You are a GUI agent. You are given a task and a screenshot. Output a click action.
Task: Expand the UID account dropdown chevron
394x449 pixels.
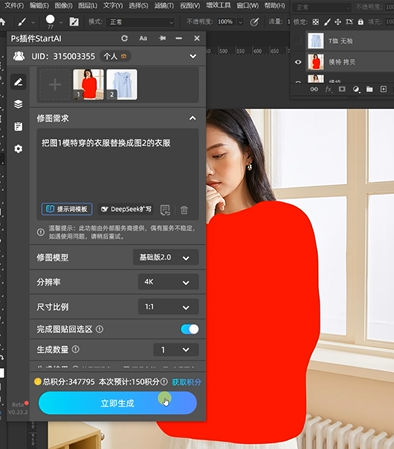193,56
